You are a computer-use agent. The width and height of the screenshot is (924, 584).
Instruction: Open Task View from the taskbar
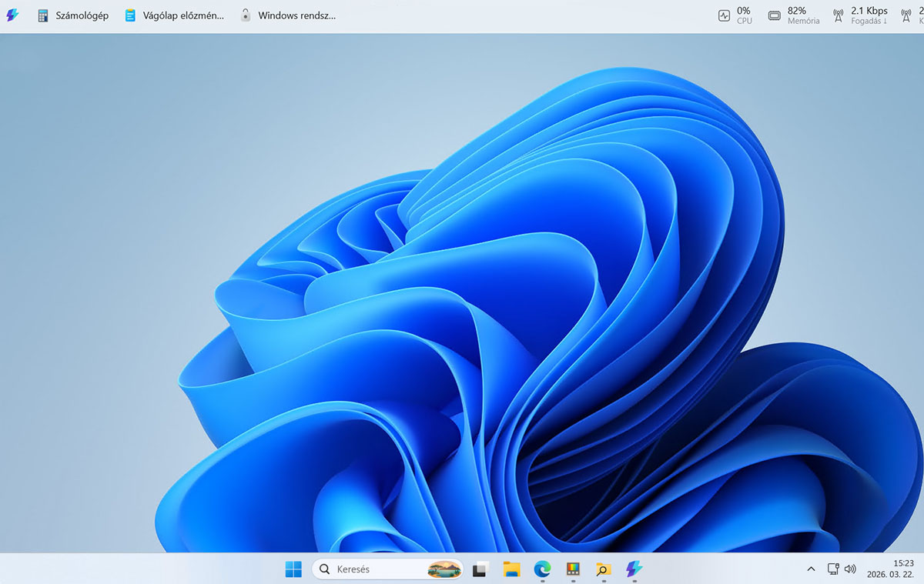[480, 569]
